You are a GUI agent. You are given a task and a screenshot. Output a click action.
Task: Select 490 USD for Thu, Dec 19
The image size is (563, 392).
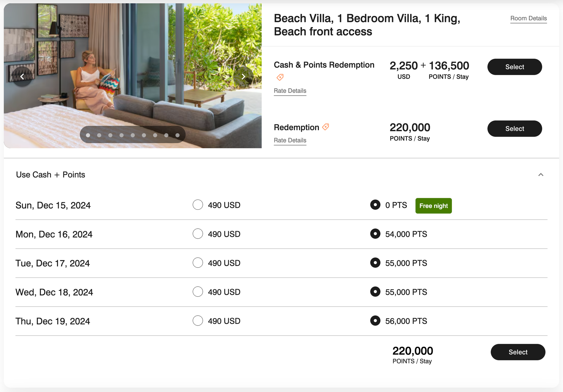point(197,321)
